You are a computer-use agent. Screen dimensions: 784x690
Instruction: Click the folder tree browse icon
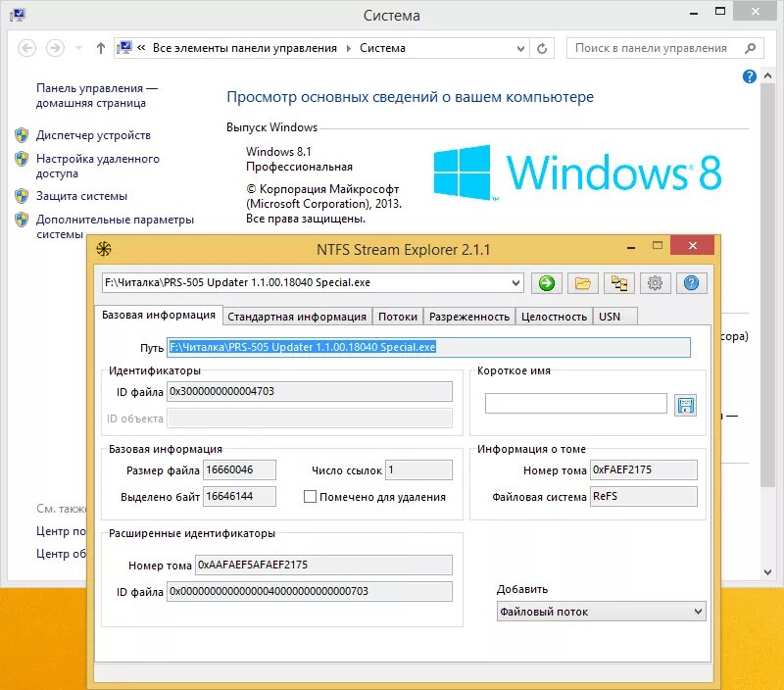619,283
